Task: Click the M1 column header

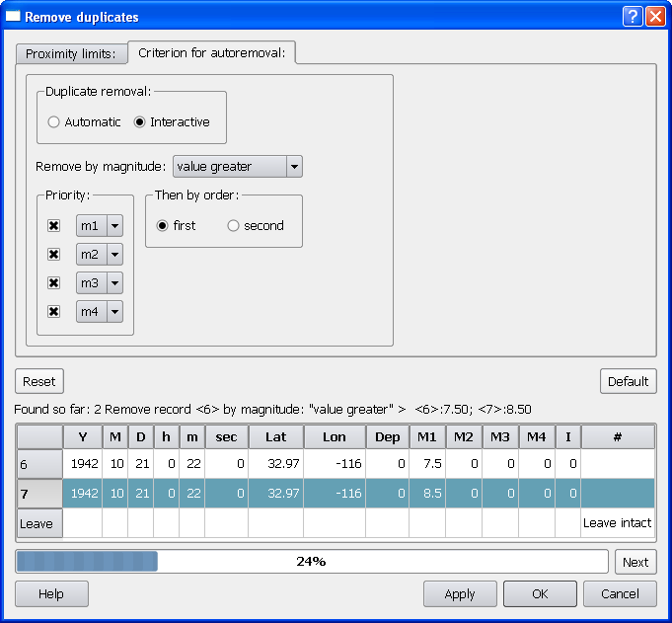Action: [x=427, y=437]
